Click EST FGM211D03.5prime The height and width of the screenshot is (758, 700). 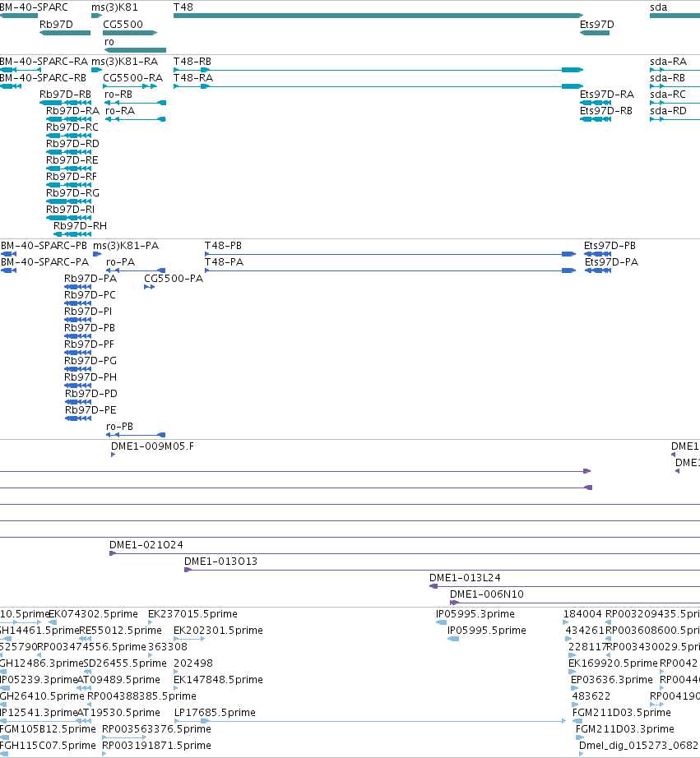coord(622,713)
